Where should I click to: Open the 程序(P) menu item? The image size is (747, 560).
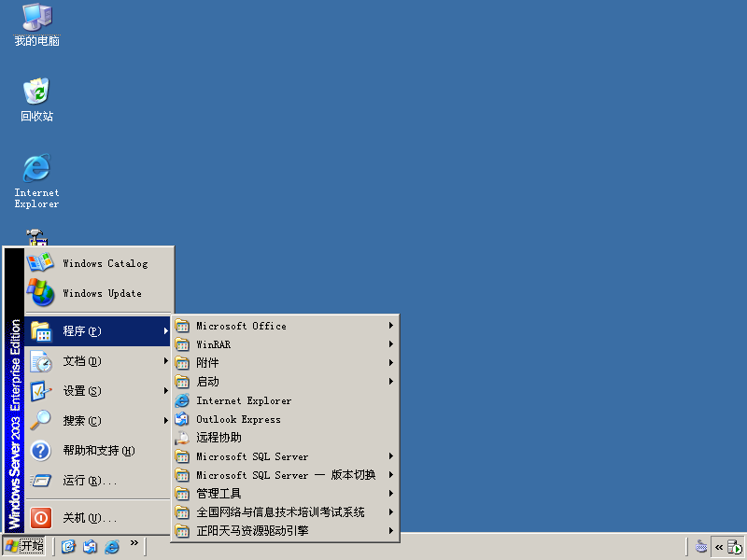click(x=97, y=331)
